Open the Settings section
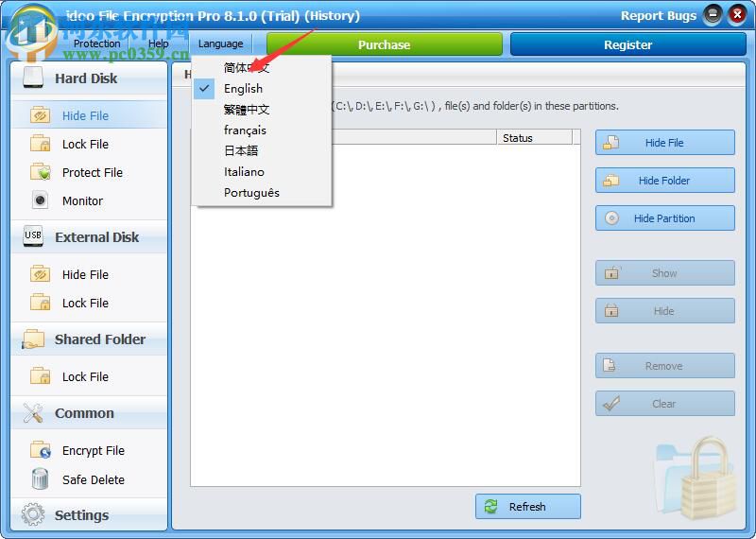Image resolution: width=756 pixels, height=539 pixels. click(89, 514)
